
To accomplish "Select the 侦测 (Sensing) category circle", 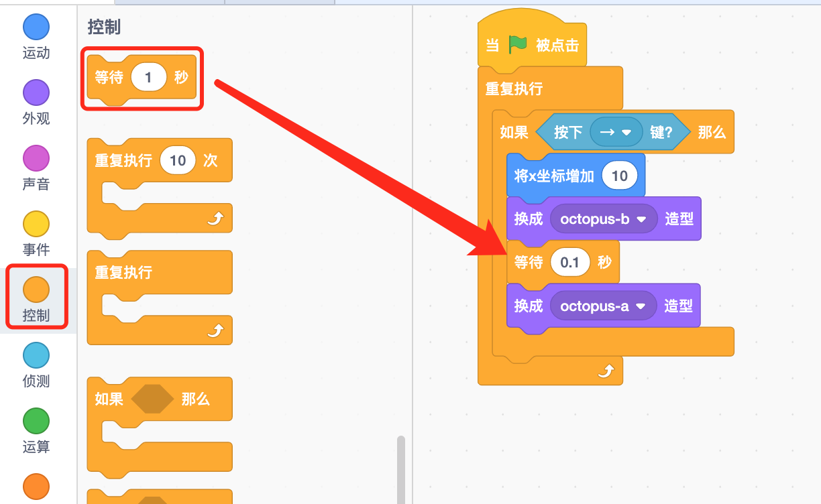I will coord(36,355).
